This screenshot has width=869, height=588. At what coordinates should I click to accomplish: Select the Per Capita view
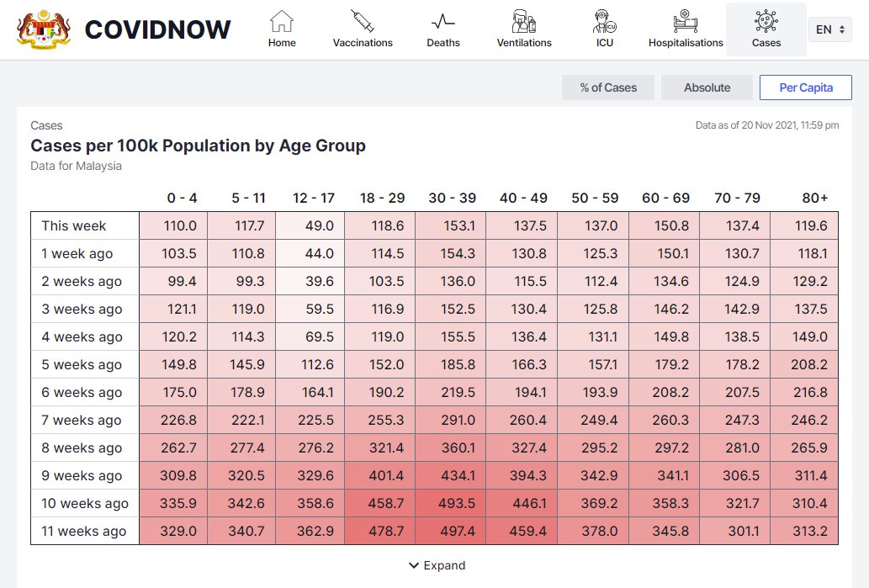[806, 87]
